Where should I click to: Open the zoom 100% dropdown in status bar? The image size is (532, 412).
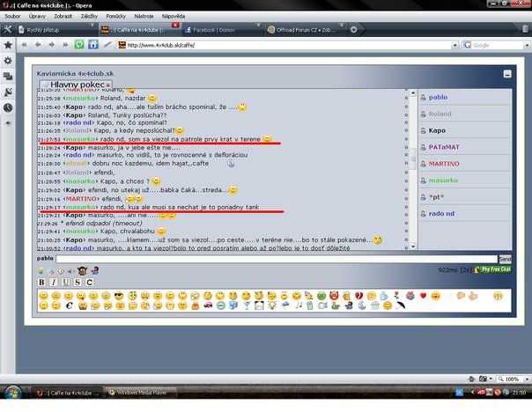pos(527,379)
